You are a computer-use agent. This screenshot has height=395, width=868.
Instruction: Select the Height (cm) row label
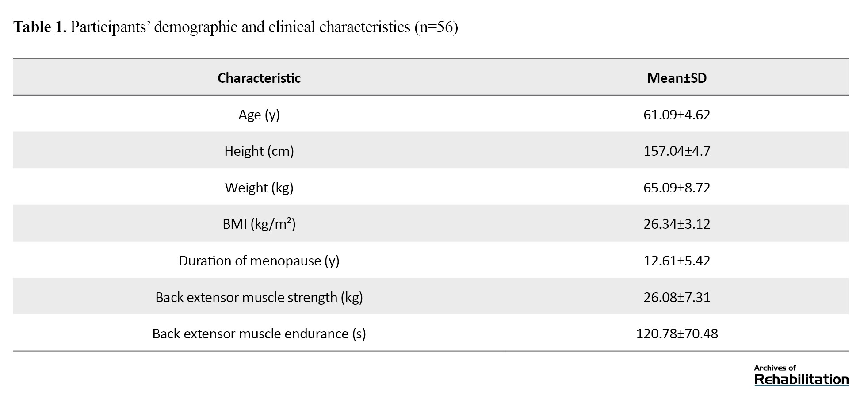pyautogui.click(x=259, y=151)
